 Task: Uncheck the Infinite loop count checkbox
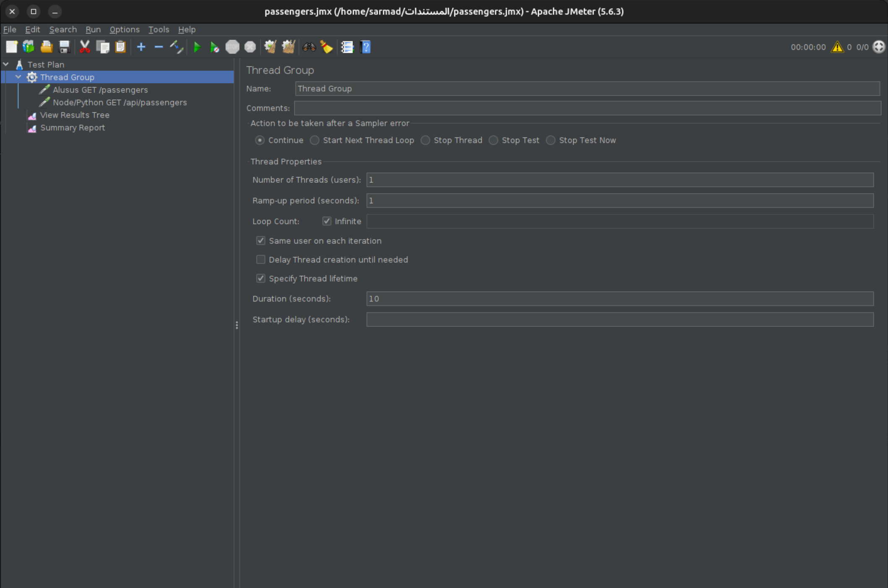[x=326, y=221]
